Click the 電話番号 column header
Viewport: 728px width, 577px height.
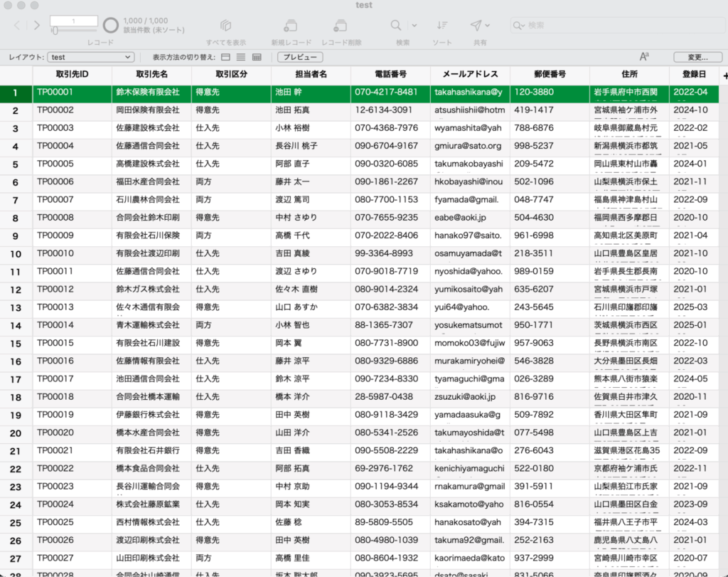coord(390,74)
